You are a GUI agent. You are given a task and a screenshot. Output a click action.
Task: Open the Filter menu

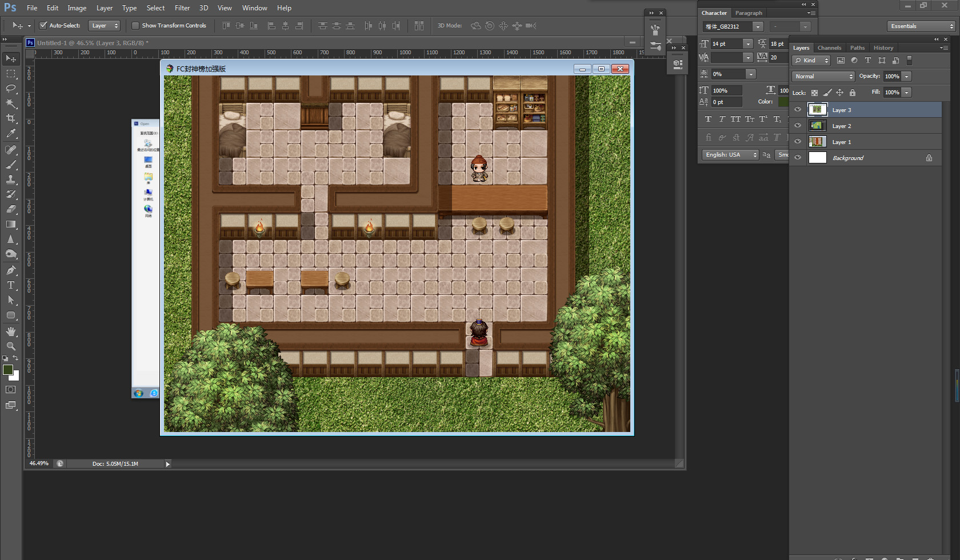pos(182,8)
